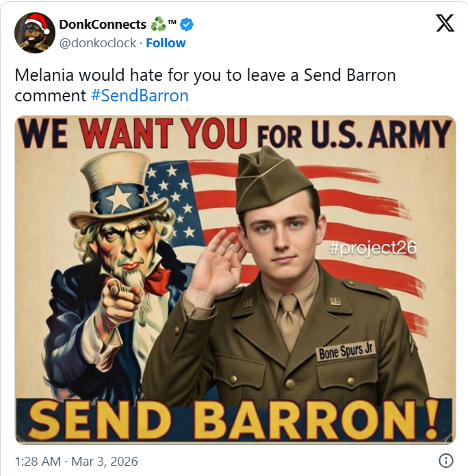
Task: Click the tweet body text
Action: [x=205, y=86]
